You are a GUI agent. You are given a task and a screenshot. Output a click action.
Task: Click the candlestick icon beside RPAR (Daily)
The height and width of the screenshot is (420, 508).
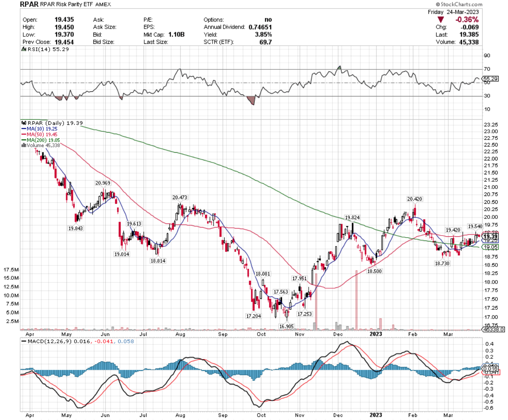[24, 123]
